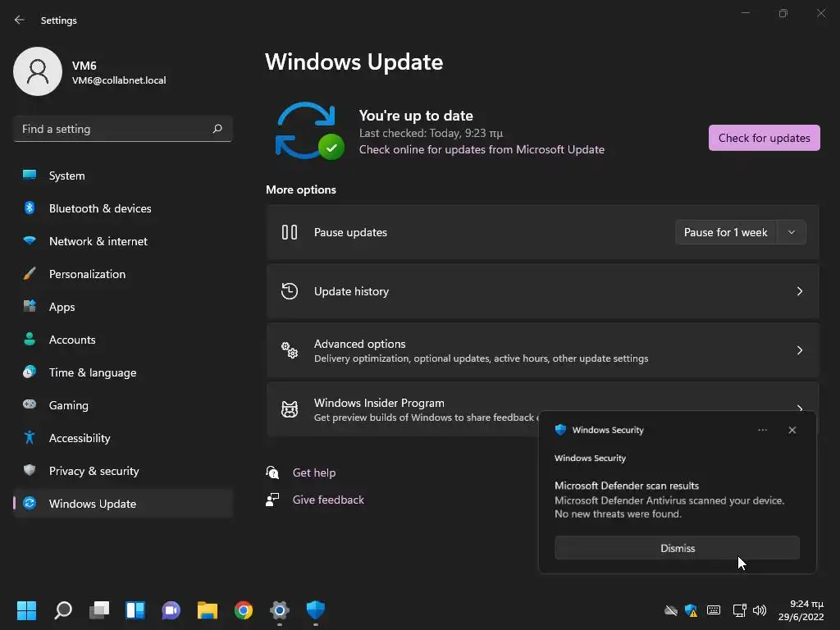
Task: Click Check online for updates from Microsoft Update
Action: (482, 149)
